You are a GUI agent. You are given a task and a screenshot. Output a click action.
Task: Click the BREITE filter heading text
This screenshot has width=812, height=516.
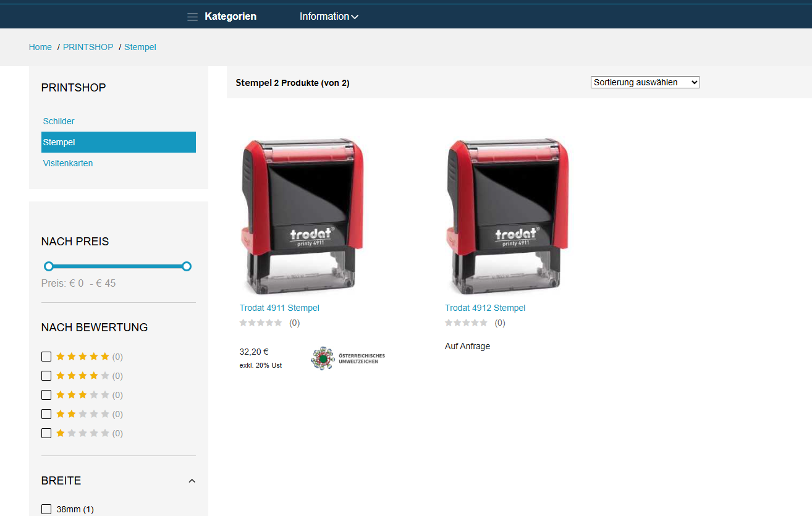[x=61, y=481]
